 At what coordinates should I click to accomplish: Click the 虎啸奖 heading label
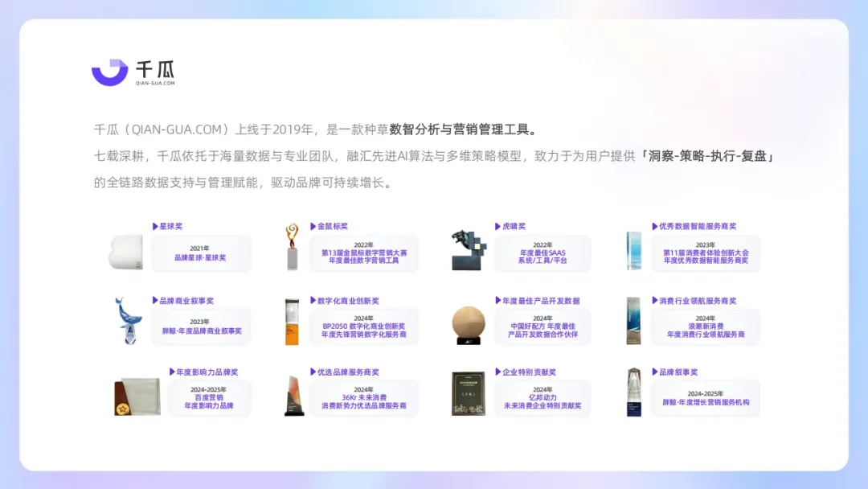tap(510, 226)
